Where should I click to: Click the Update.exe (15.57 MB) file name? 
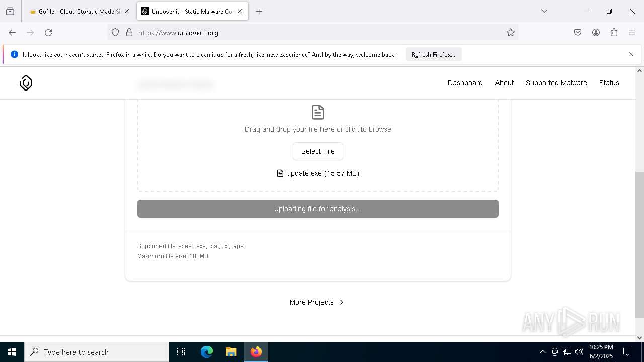click(323, 173)
